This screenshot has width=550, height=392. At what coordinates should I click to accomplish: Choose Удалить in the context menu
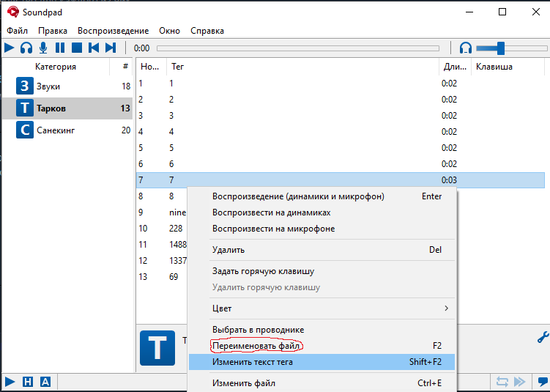(x=322, y=250)
